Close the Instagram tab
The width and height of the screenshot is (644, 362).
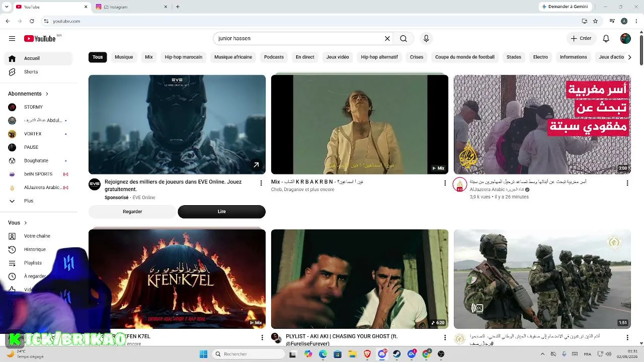coord(166,7)
